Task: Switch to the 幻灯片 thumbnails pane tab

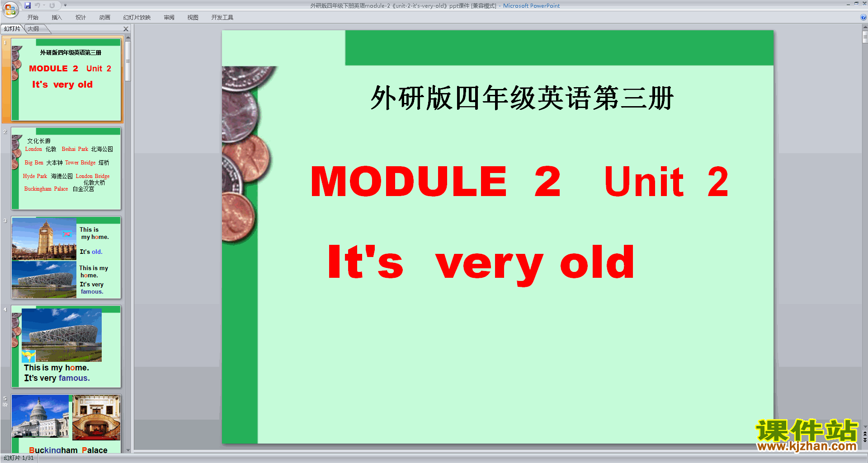Action: 12,29
